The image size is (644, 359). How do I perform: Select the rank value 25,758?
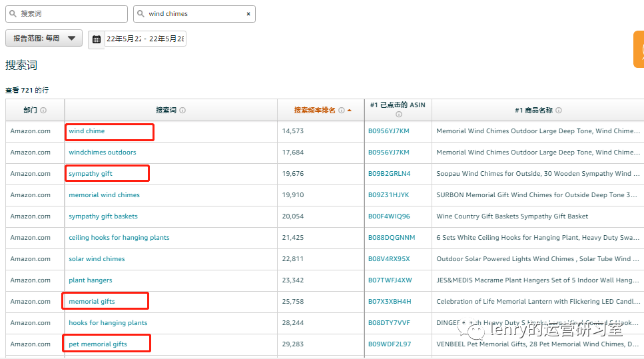coord(293,302)
